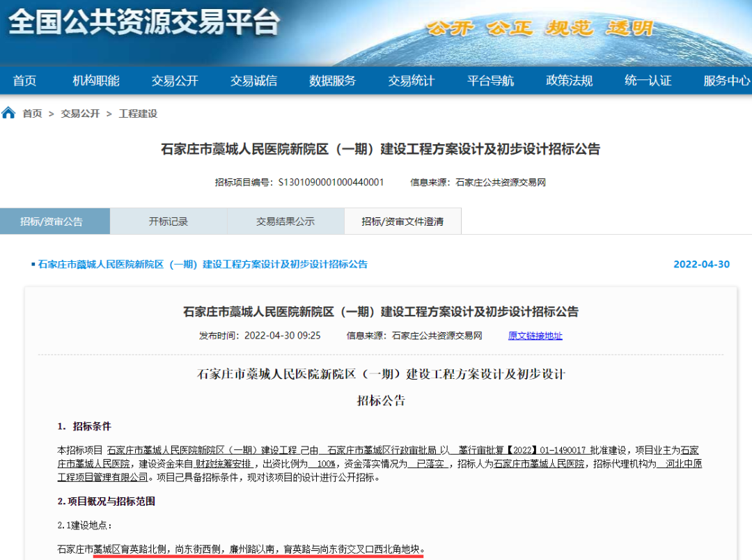Screen dimensions: 752x560
Task: Open the 交易统计 navigation item
Action: [412, 81]
